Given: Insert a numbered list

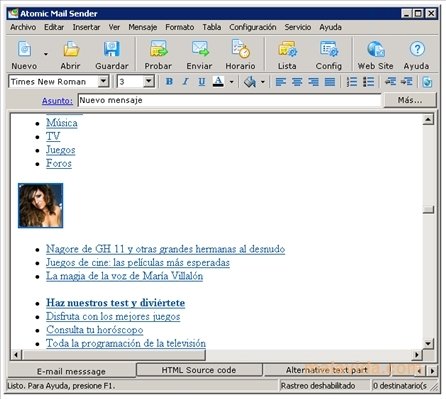Looking at the screenshot, I should click(352, 82).
